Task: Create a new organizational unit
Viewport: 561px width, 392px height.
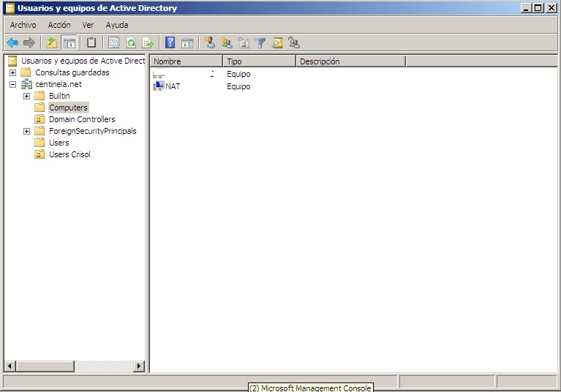Action: click(244, 43)
